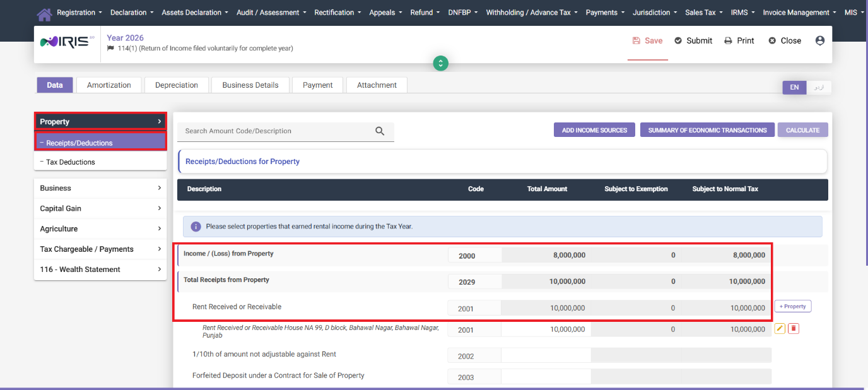Select Receipts/Deductions under Property
Viewport: 868px width, 390px height.
point(100,143)
